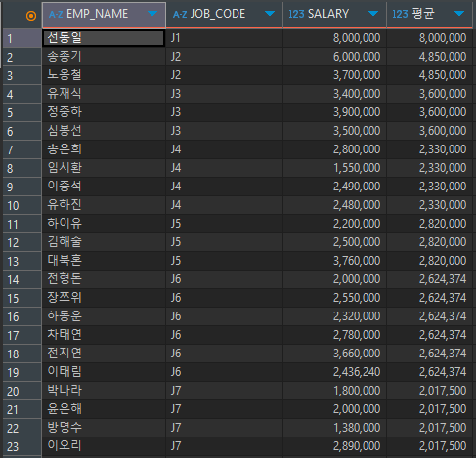Click the 123 numeric icon beside SALARY
Screen dimensions: 476x458
[296, 14]
